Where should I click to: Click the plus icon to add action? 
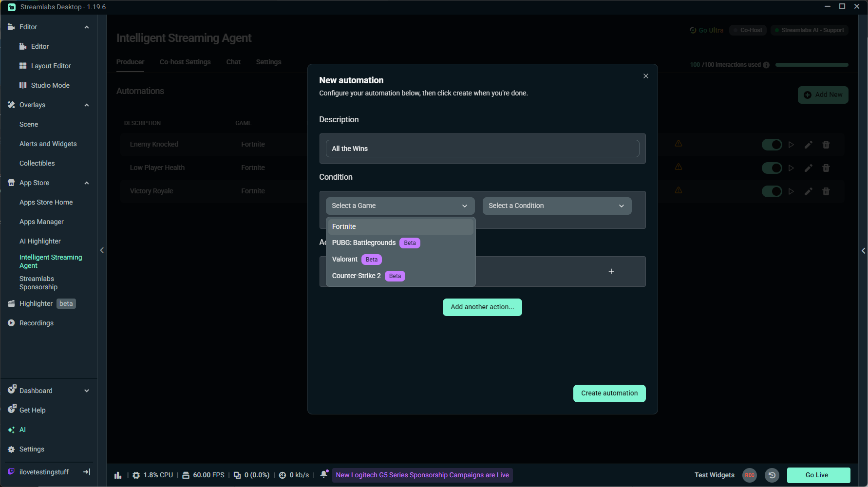point(611,271)
